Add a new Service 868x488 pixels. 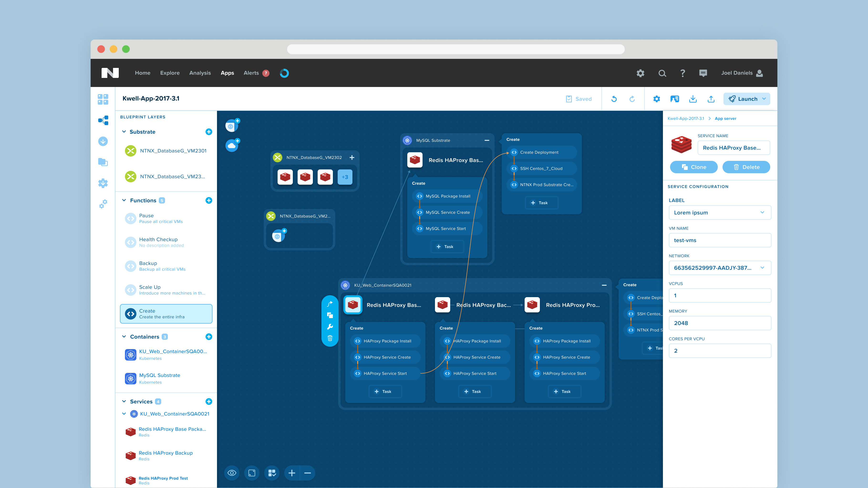tap(209, 402)
